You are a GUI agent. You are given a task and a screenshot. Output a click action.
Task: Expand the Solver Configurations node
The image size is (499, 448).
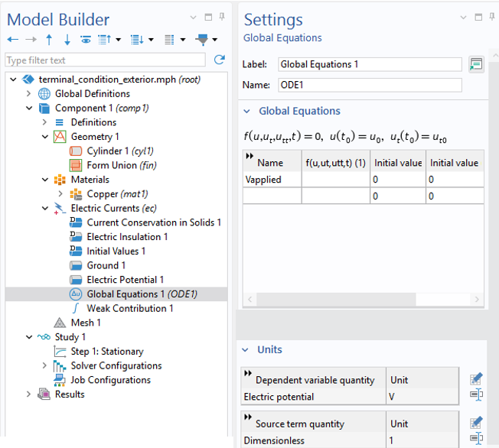44,365
